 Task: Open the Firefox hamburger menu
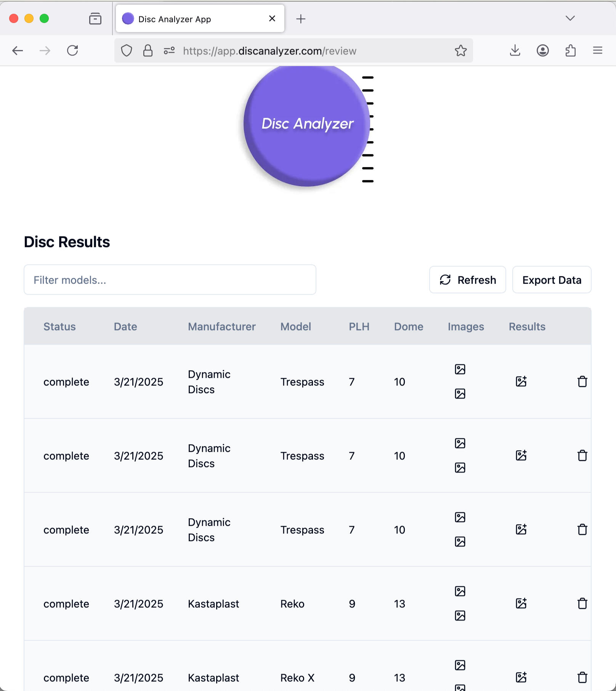597,50
